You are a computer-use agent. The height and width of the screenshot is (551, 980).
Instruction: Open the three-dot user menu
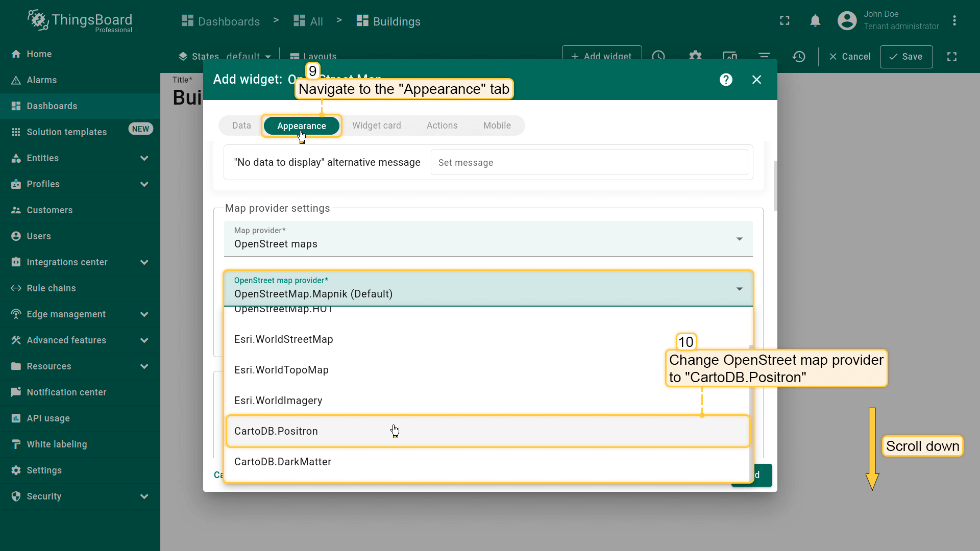[954, 20]
